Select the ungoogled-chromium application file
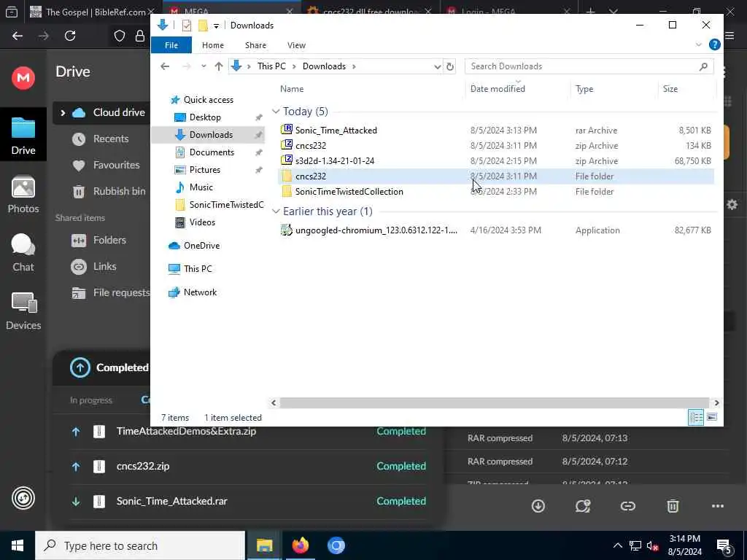Image resolution: width=747 pixels, height=560 pixels. (495, 230)
